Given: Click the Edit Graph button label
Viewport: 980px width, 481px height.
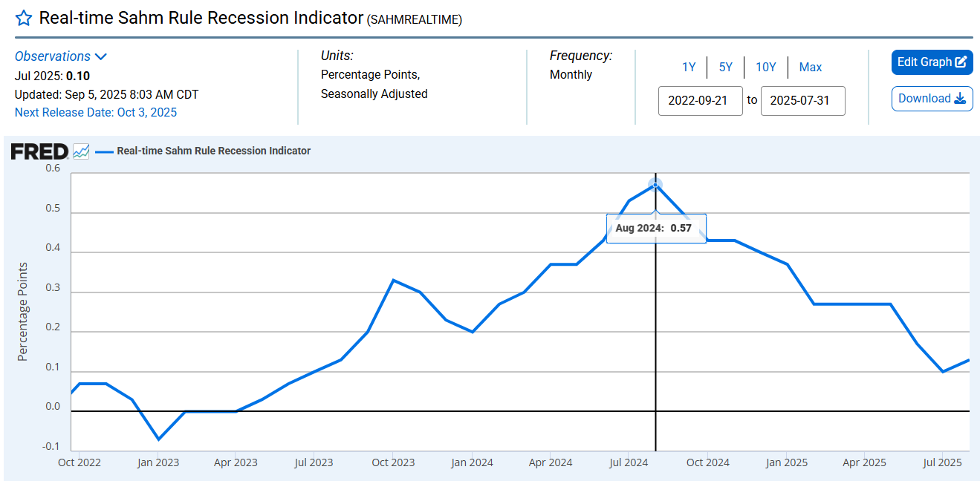Looking at the screenshot, I should tap(924, 62).
